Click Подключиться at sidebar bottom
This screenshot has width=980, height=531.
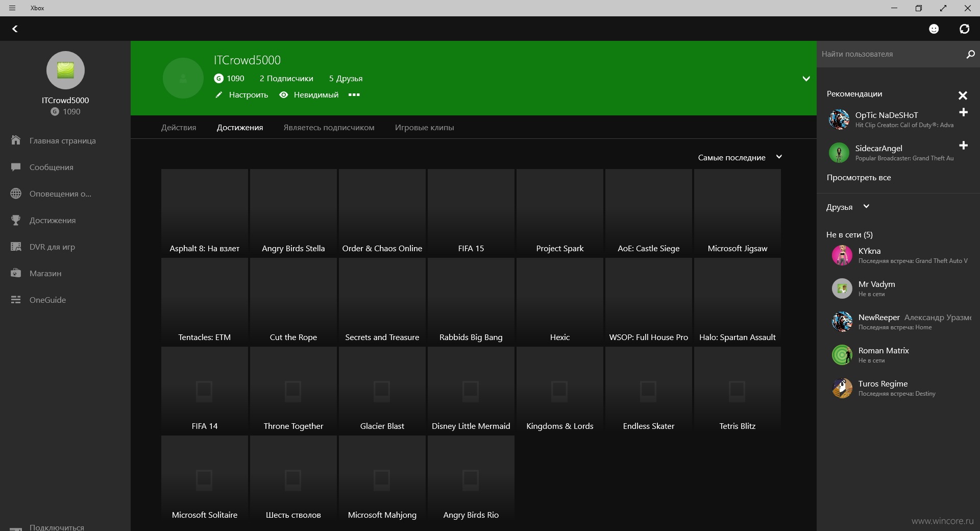coord(57,527)
